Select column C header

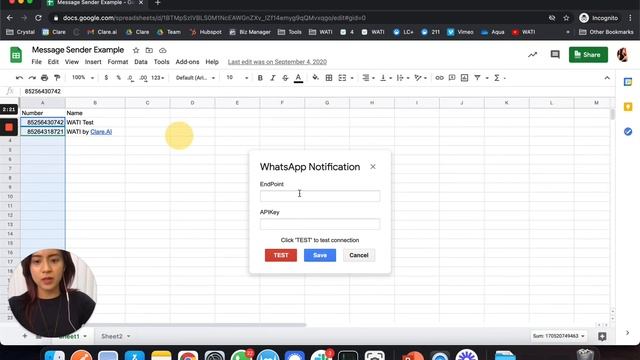pos(147,103)
